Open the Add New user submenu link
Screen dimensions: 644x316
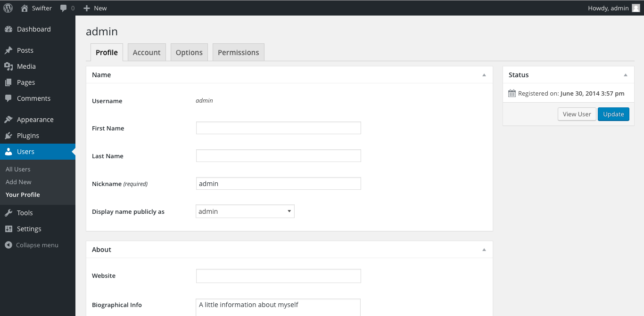click(x=18, y=182)
